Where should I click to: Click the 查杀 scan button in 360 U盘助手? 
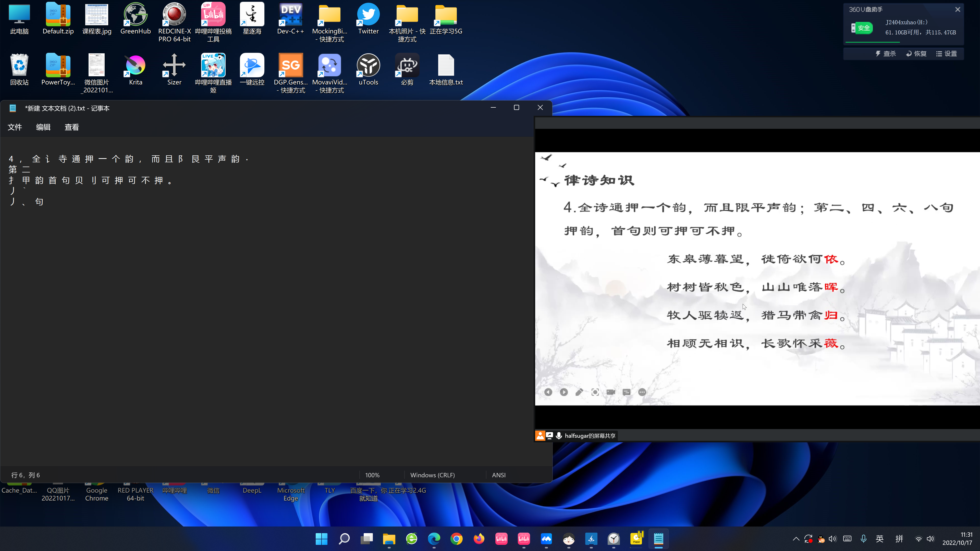885,54
